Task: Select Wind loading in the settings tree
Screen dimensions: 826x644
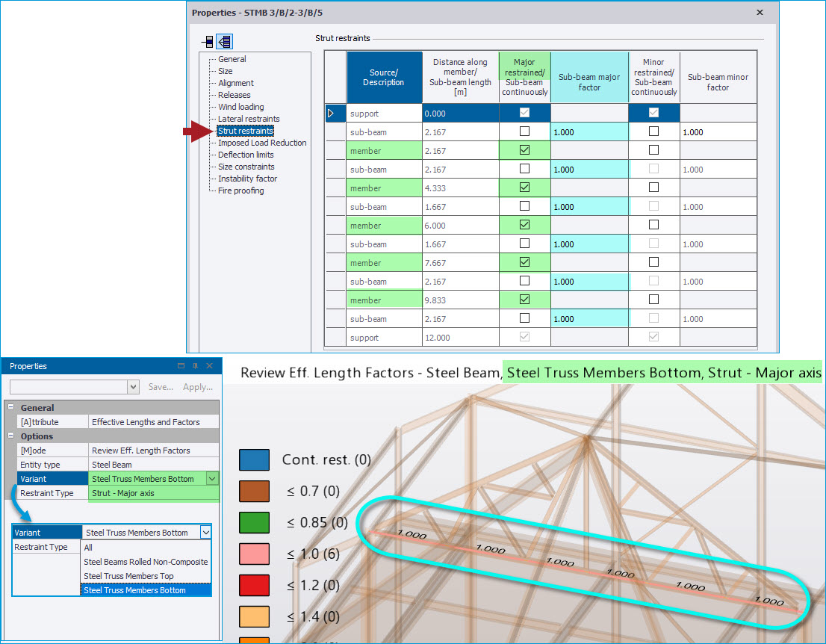Action: pyautogui.click(x=240, y=106)
